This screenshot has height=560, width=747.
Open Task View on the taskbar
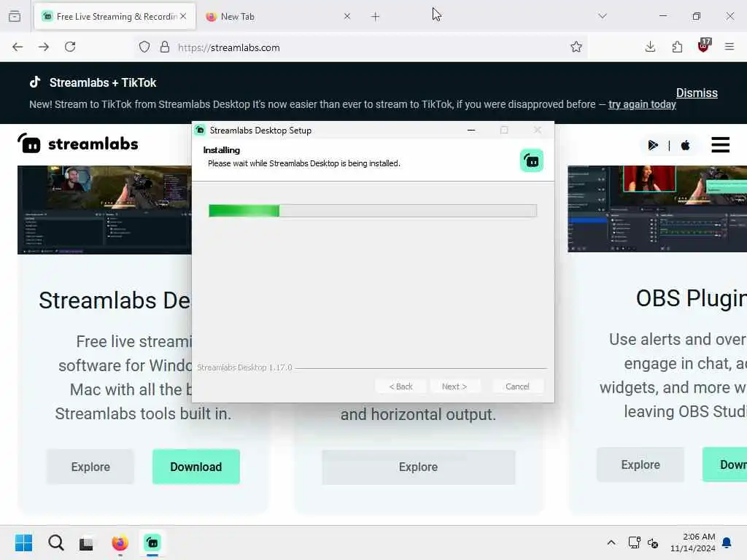tap(86, 542)
